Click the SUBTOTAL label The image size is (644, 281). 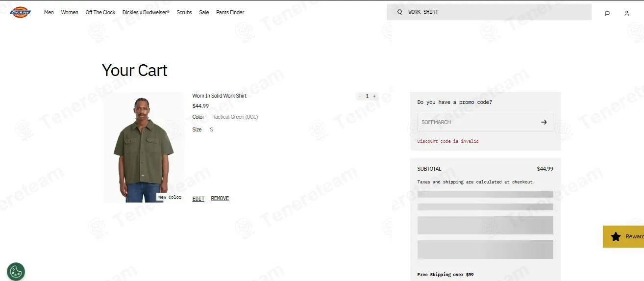tap(429, 169)
